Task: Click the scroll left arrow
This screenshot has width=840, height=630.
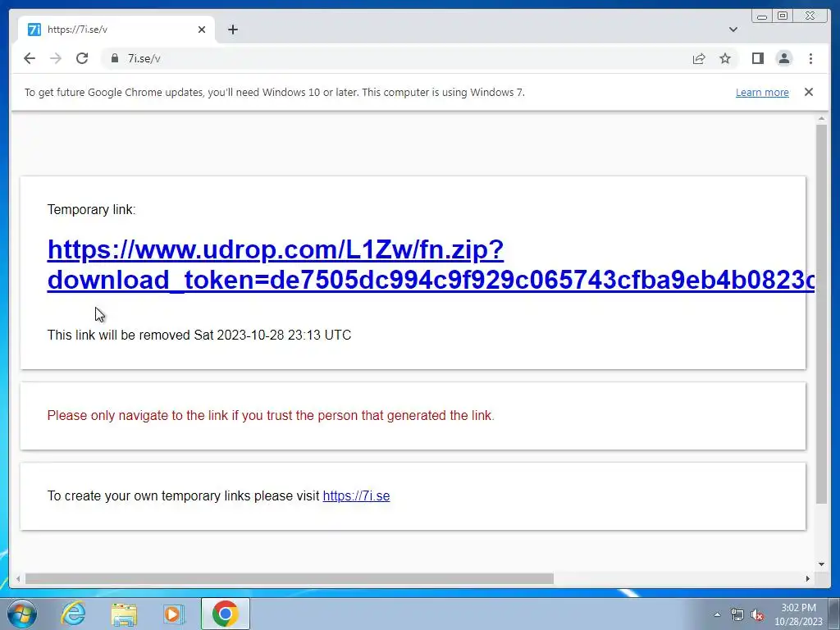Action: coord(18,578)
